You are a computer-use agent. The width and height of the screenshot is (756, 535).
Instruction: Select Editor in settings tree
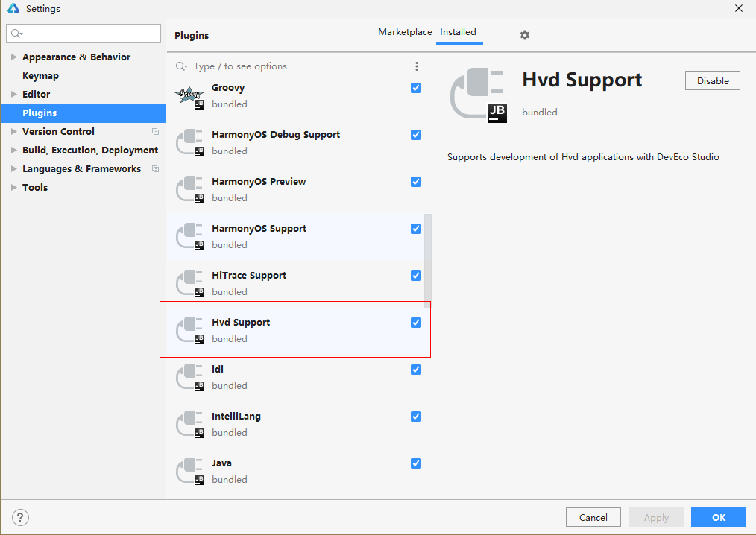pos(37,94)
